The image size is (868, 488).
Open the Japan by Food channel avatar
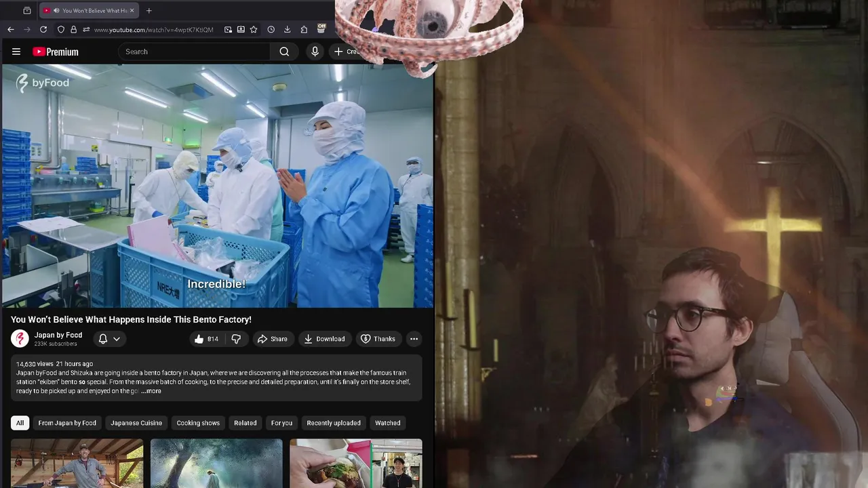[20, 339]
